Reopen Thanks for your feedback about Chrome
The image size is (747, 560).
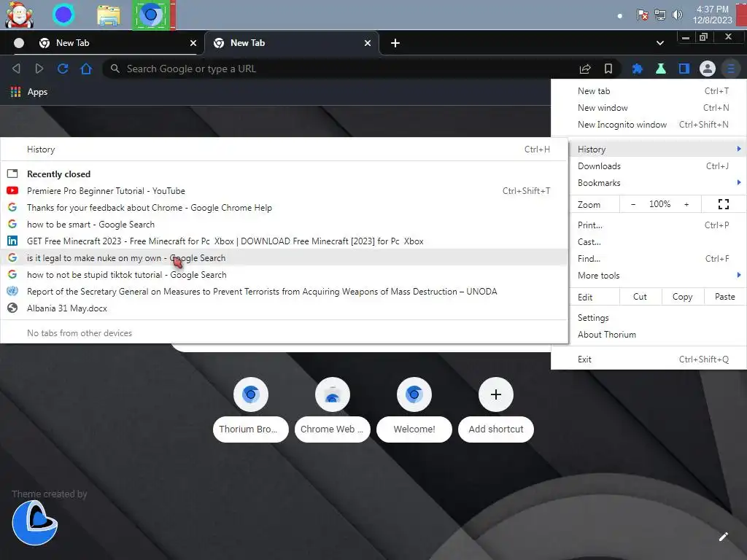pos(284,208)
